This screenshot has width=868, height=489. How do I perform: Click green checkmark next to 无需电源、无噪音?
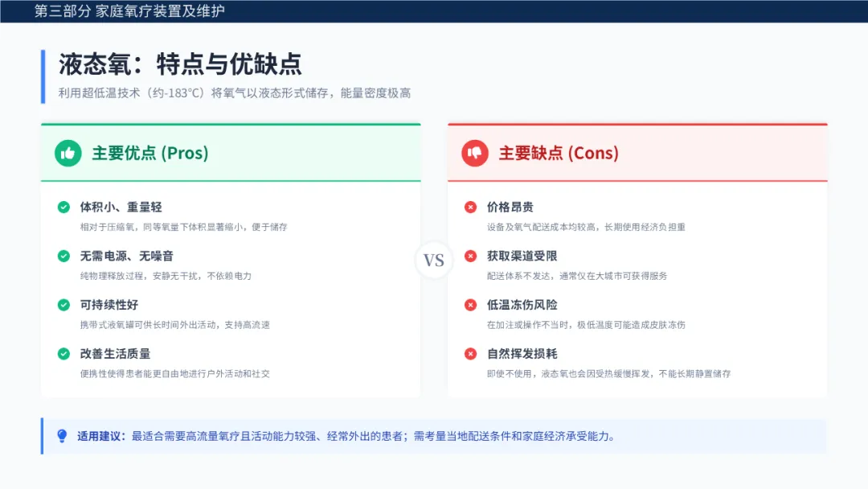[x=63, y=256]
